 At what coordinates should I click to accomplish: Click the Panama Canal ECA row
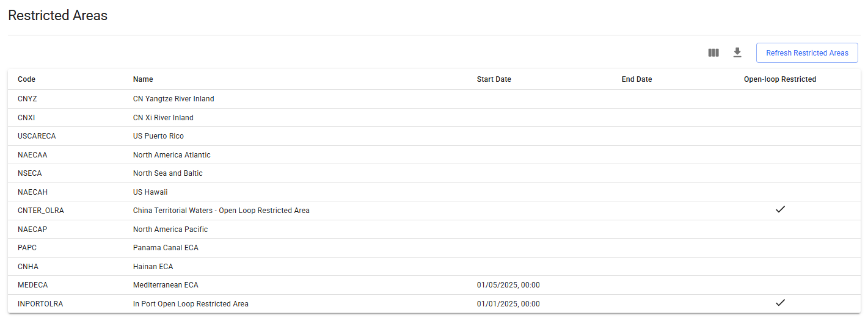(x=166, y=248)
